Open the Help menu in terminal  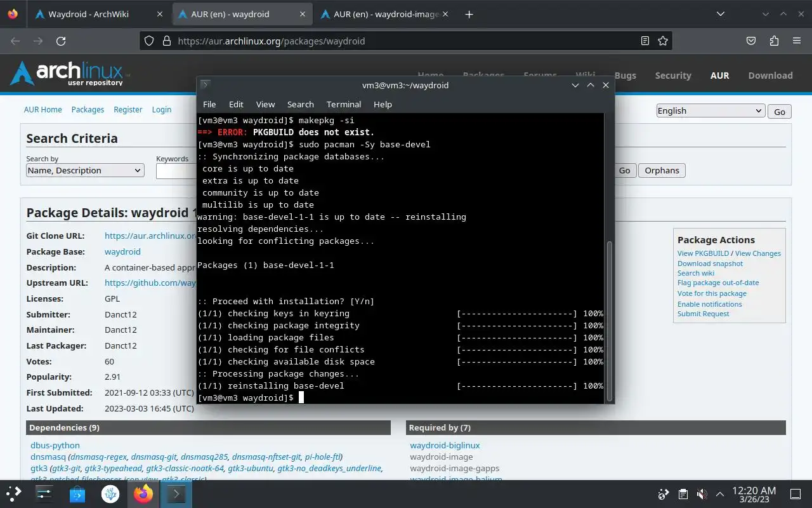click(383, 104)
